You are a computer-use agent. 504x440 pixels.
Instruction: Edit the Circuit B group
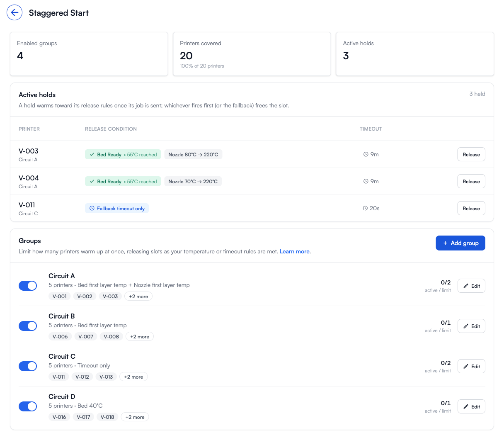471,326
